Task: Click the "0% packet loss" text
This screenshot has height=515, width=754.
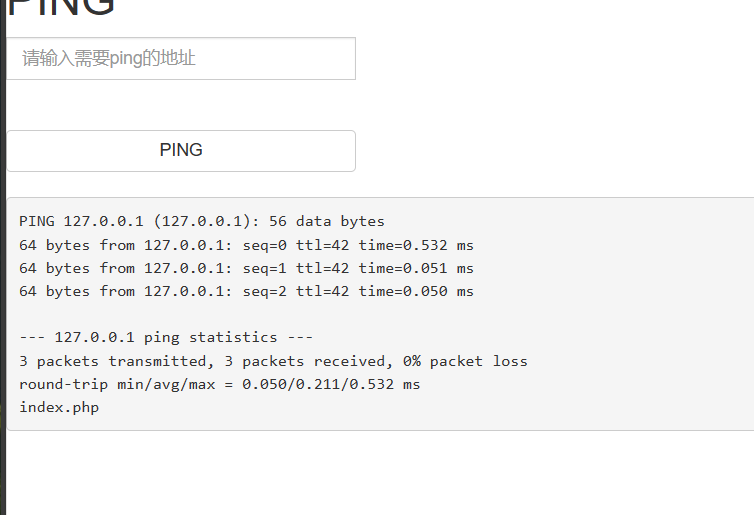Action: (x=465, y=361)
